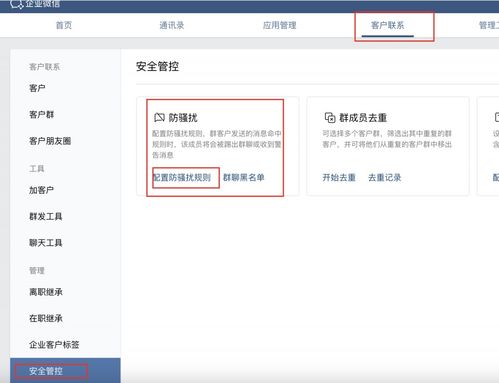Image resolution: width=499 pixels, height=383 pixels.
Task: Open the 群聊黑名单 link
Action: coord(244,178)
